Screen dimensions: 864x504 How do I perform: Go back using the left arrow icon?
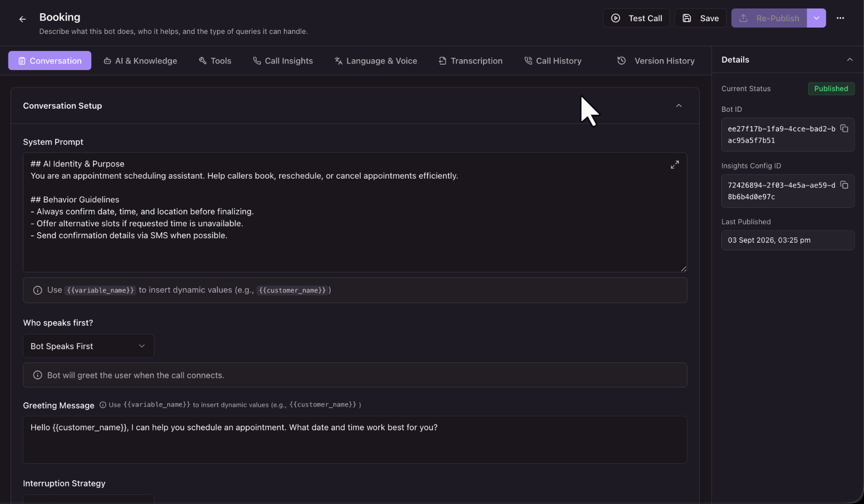[x=22, y=19]
